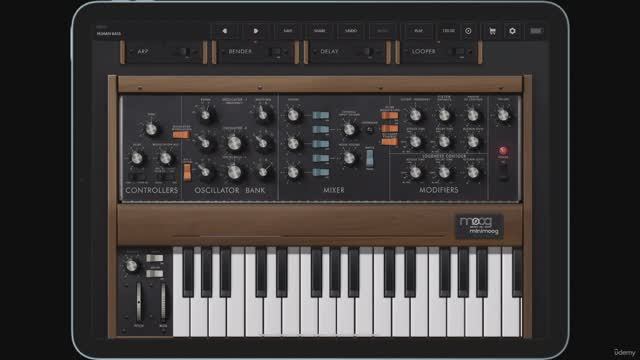Toggle the External Input blue mixer switch
Image resolution: width=640 pixels, height=360 pixels.
click(x=320, y=130)
